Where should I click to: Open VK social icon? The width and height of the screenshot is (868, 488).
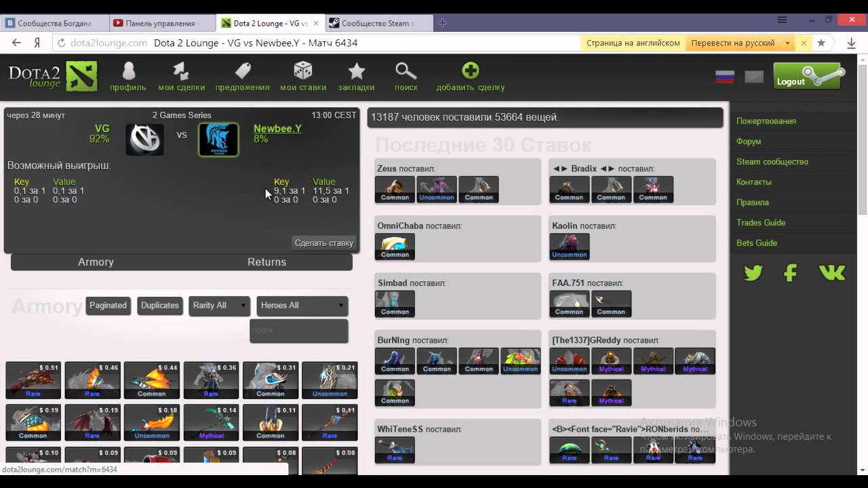pyautogui.click(x=832, y=272)
